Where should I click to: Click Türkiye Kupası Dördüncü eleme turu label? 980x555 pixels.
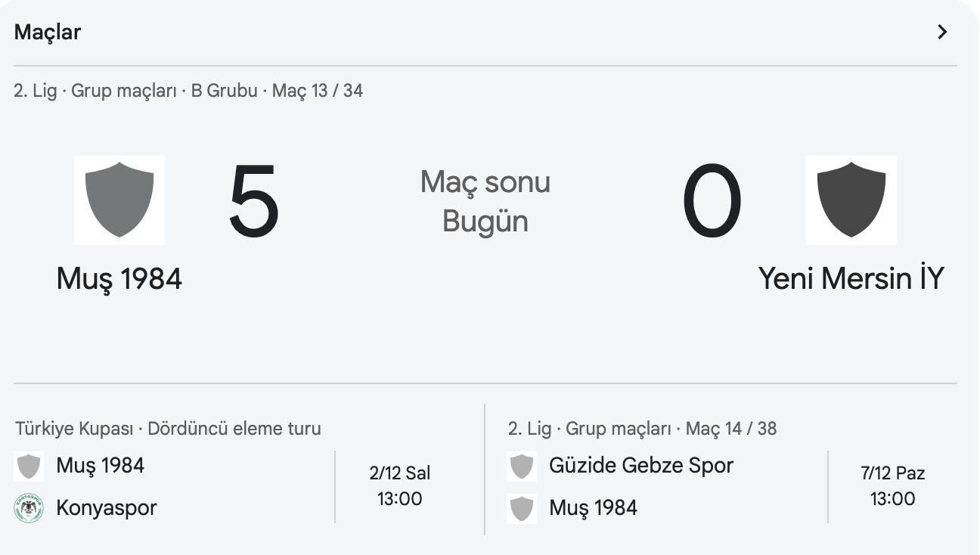[168, 429]
